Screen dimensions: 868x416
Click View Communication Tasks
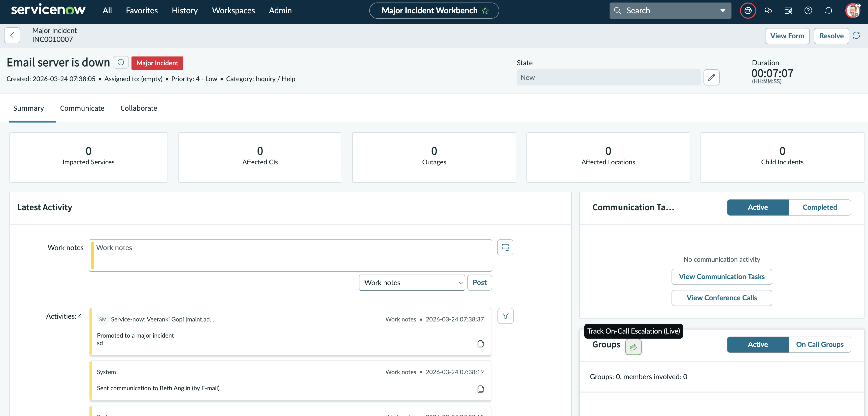721,277
